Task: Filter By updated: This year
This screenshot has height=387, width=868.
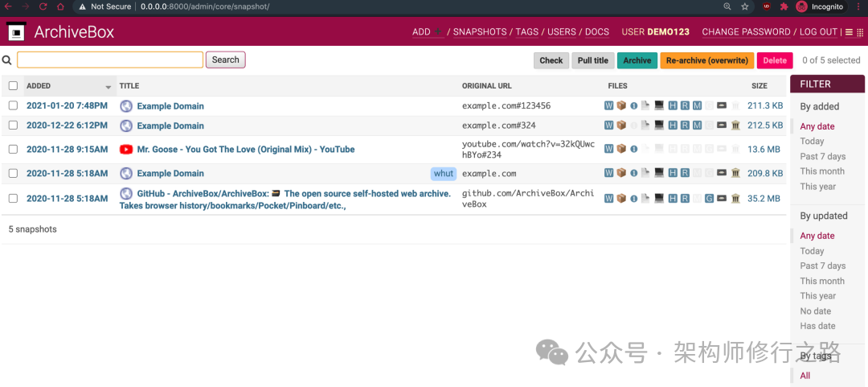Action: point(817,295)
